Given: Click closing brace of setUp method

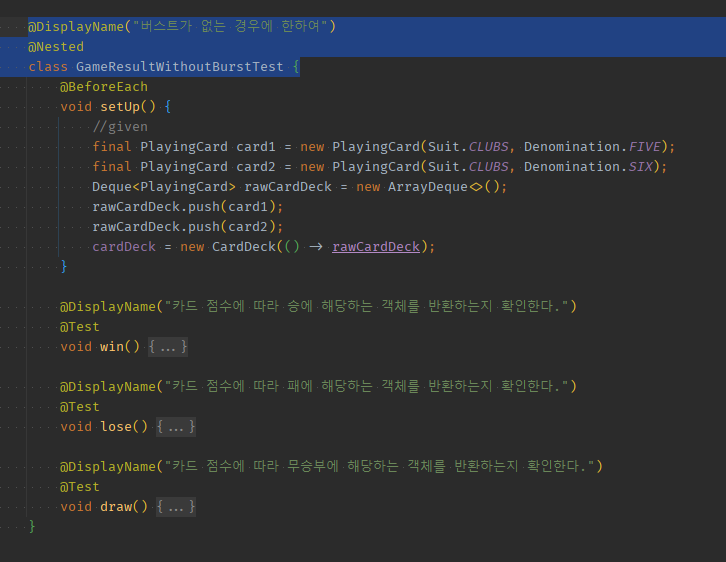Looking at the screenshot, I should pyautogui.click(x=64, y=267).
